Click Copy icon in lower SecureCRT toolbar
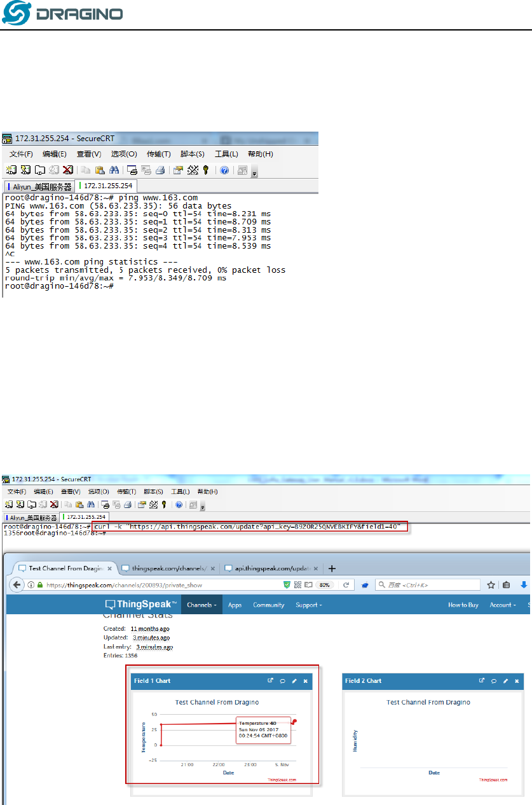The width and height of the screenshot is (532, 805). tap(69, 504)
